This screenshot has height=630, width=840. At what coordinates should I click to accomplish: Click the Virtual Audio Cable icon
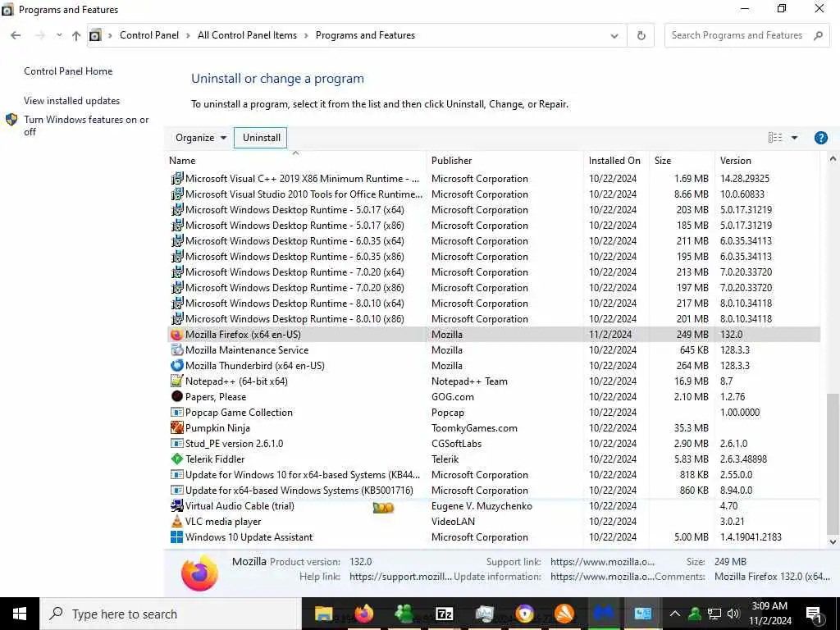coord(176,505)
